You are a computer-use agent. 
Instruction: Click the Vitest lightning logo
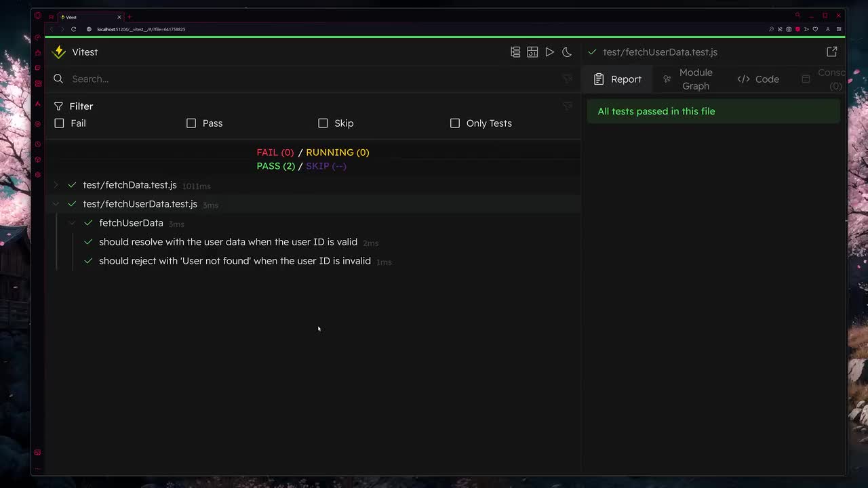pos(59,52)
